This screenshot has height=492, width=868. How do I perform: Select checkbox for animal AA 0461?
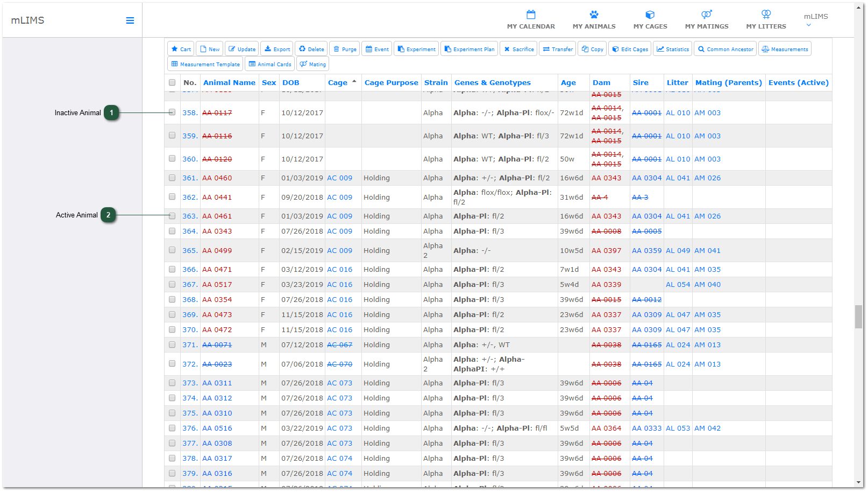pyautogui.click(x=172, y=216)
